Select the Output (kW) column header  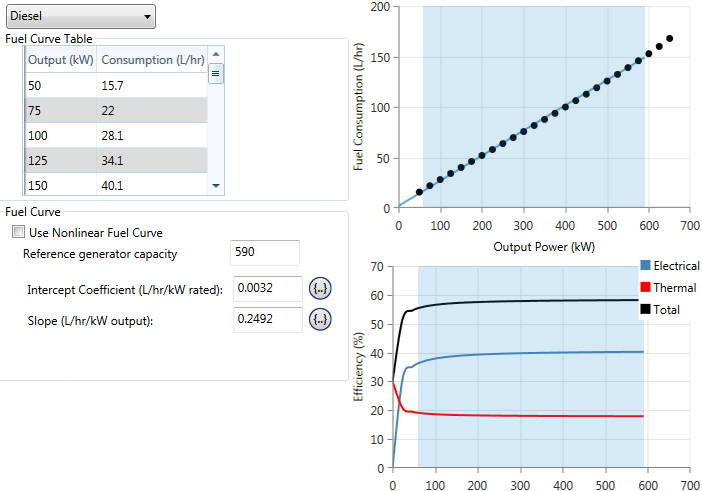tap(60, 59)
